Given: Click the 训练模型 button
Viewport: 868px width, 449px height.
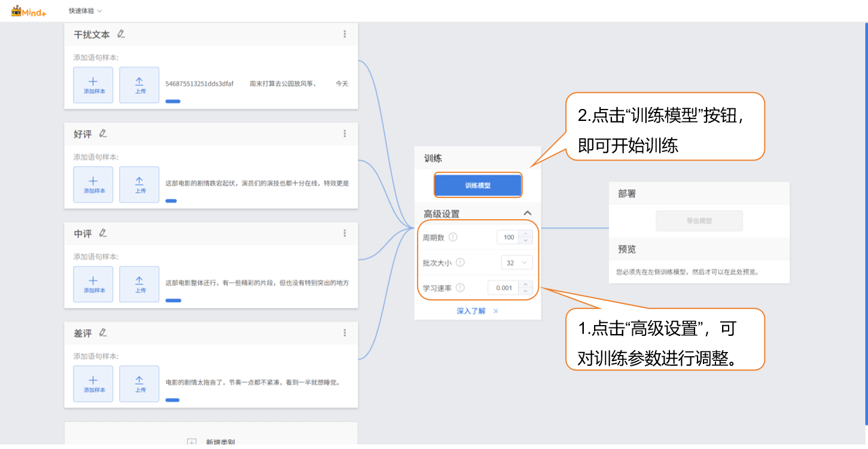Looking at the screenshot, I should point(478,186).
